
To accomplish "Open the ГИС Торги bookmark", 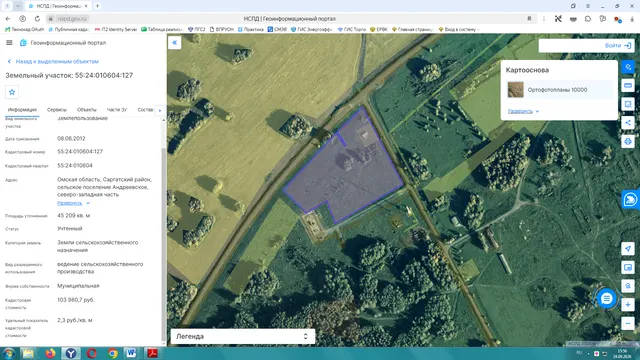I will point(352,29).
